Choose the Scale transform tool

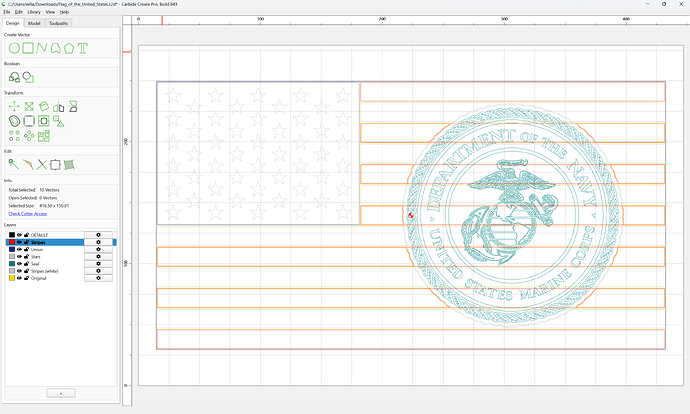[x=29, y=106]
